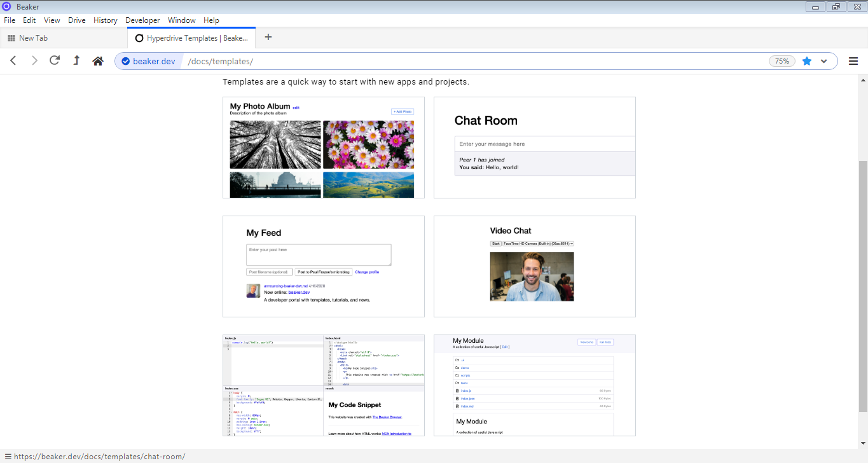Go forward with the forward arrow

tap(34, 61)
